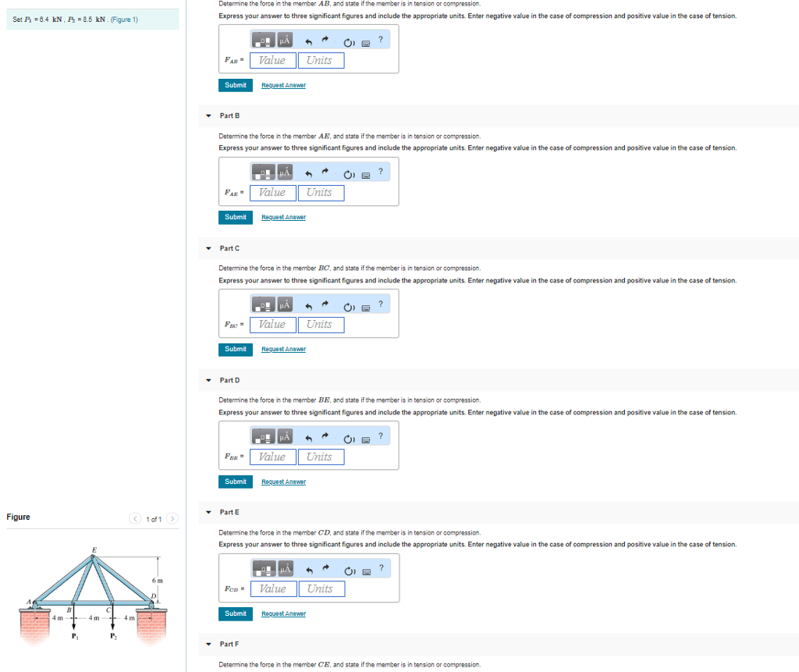Reset the F_AB answer box
This screenshot has height=672, width=799.
tap(349, 42)
